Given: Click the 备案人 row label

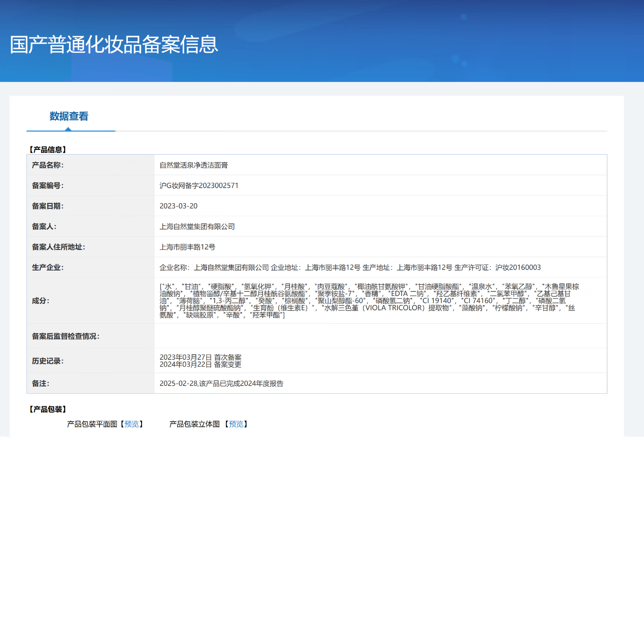Looking at the screenshot, I should click(x=44, y=227).
